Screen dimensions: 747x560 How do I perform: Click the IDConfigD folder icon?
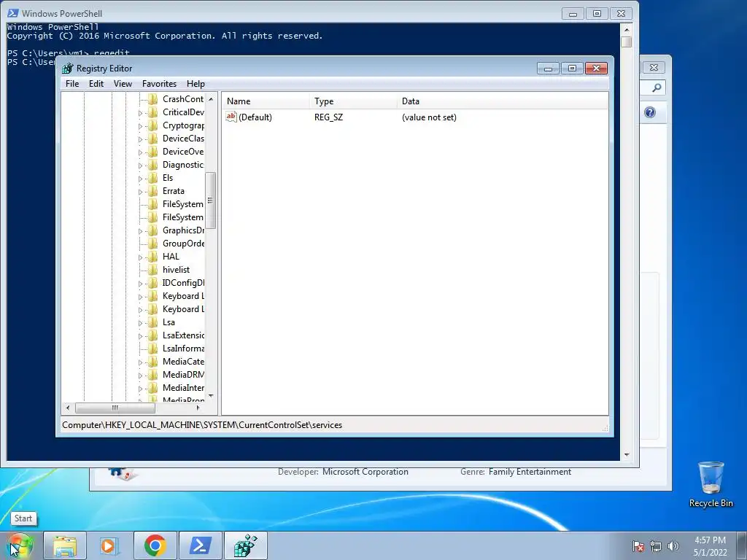153,283
